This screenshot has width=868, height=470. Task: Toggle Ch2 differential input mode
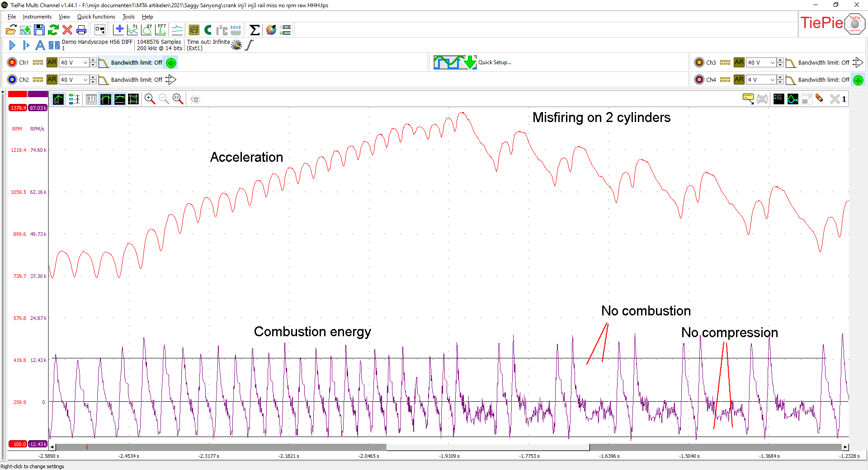(170, 80)
